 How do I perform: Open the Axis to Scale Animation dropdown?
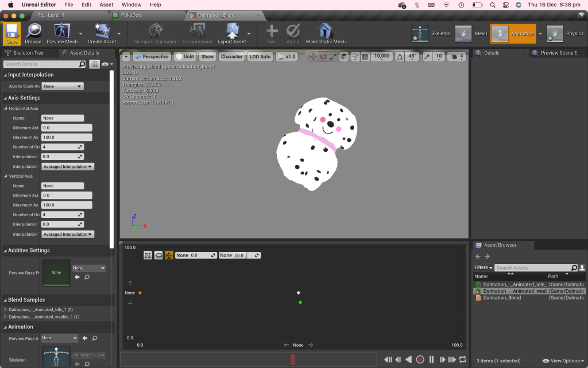[63, 86]
